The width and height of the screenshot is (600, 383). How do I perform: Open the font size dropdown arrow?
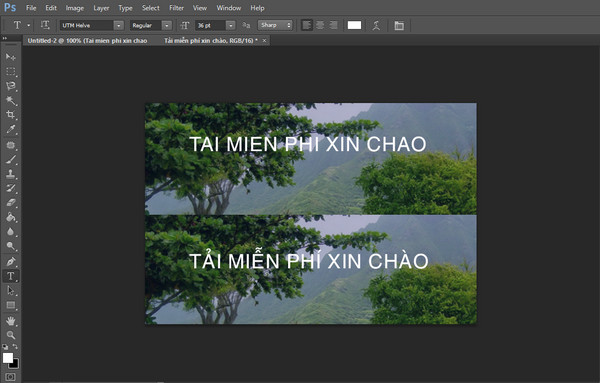(x=230, y=25)
